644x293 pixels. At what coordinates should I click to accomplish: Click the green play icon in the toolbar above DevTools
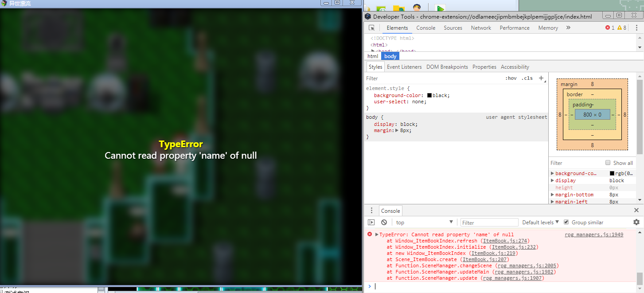click(440, 8)
